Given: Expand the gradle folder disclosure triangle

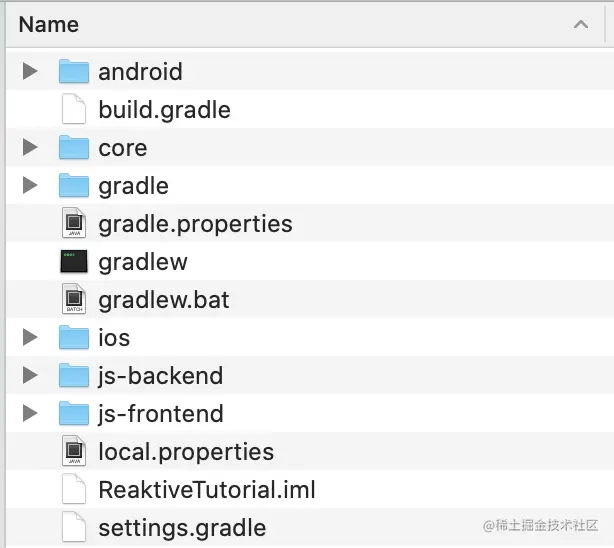Looking at the screenshot, I should coord(30,185).
